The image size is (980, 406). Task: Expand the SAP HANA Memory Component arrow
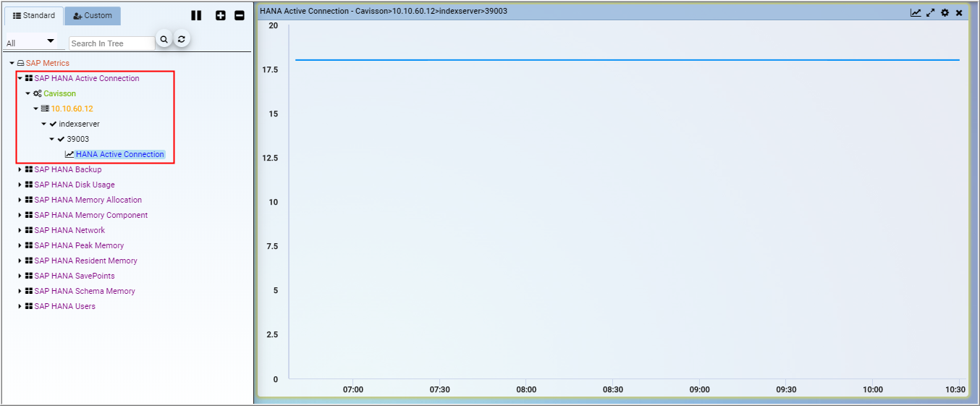[20, 215]
